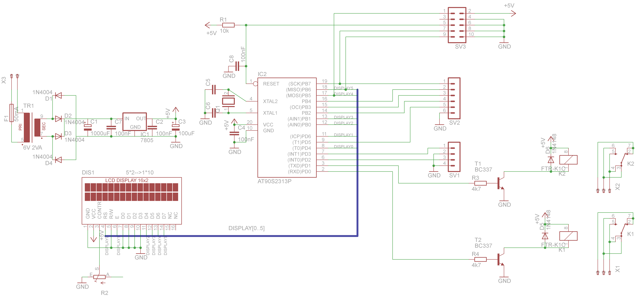Click the DISPLAY[0..5] bus label

pyautogui.click(x=247, y=228)
